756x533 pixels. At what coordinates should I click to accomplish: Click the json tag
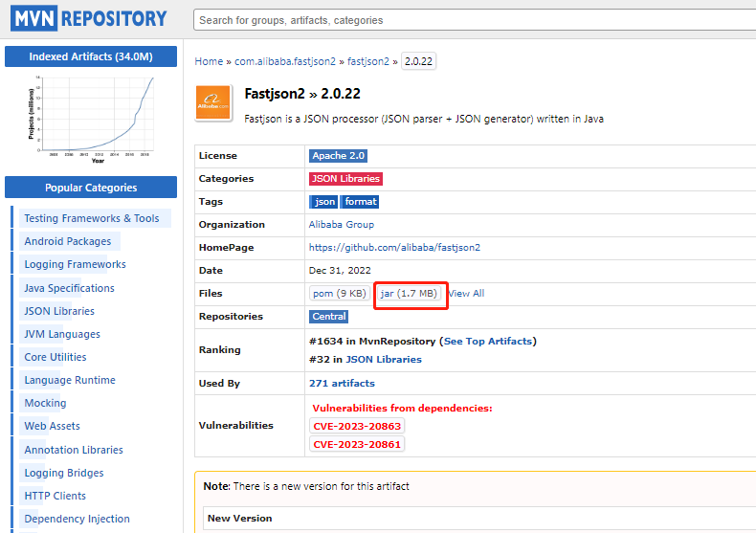323,202
